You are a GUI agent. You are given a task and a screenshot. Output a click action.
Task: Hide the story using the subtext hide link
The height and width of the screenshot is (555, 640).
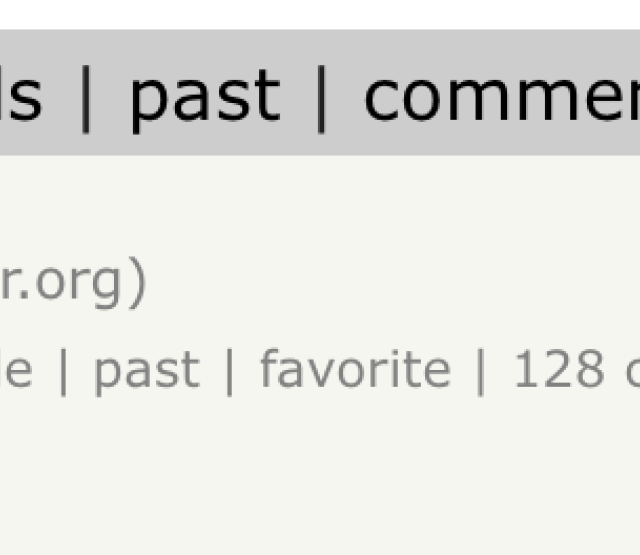point(16,369)
